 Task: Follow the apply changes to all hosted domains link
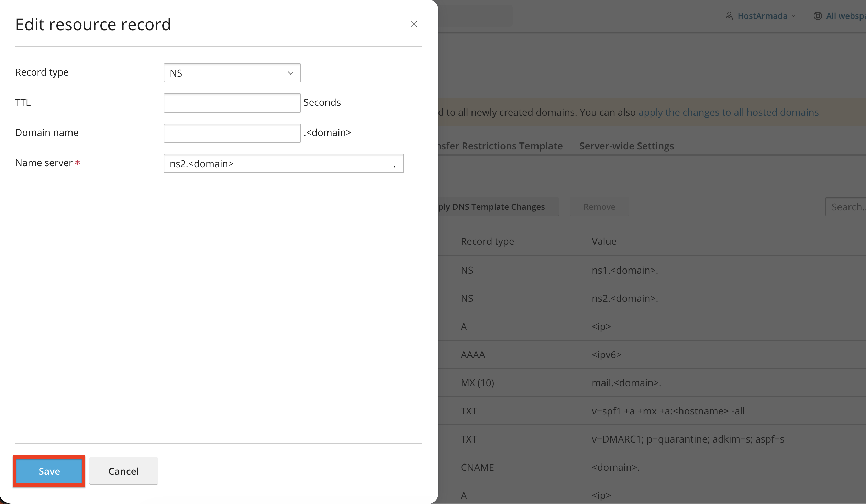729,112
